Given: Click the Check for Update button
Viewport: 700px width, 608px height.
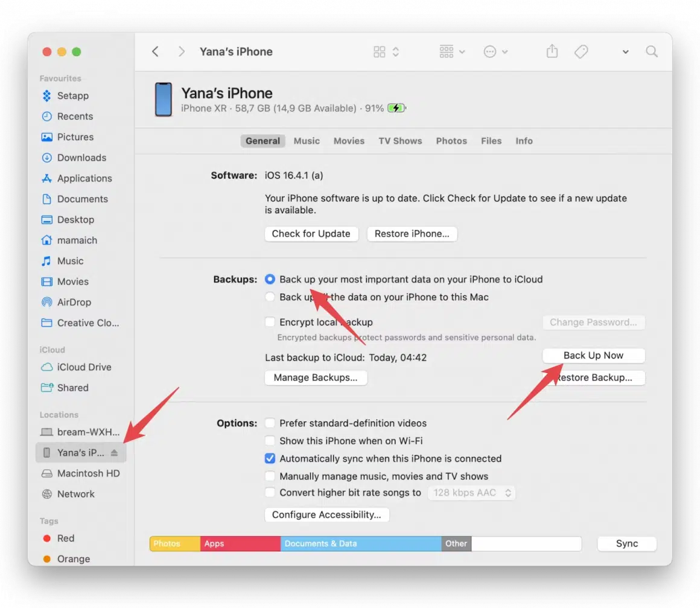Looking at the screenshot, I should point(311,234).
